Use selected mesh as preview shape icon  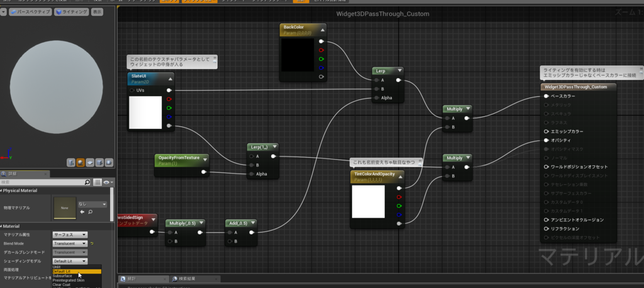click(x=109, y=162)
